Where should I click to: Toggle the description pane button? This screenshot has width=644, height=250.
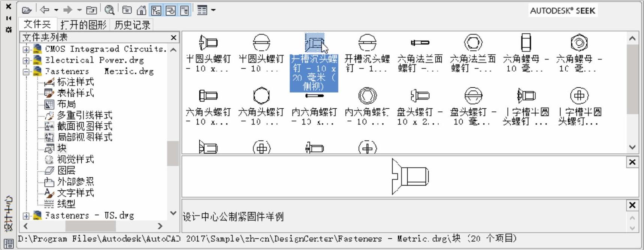185,10
